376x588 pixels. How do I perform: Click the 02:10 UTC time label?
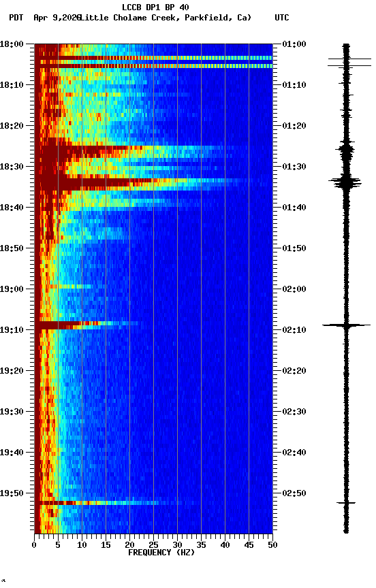[x=294, y=330]
